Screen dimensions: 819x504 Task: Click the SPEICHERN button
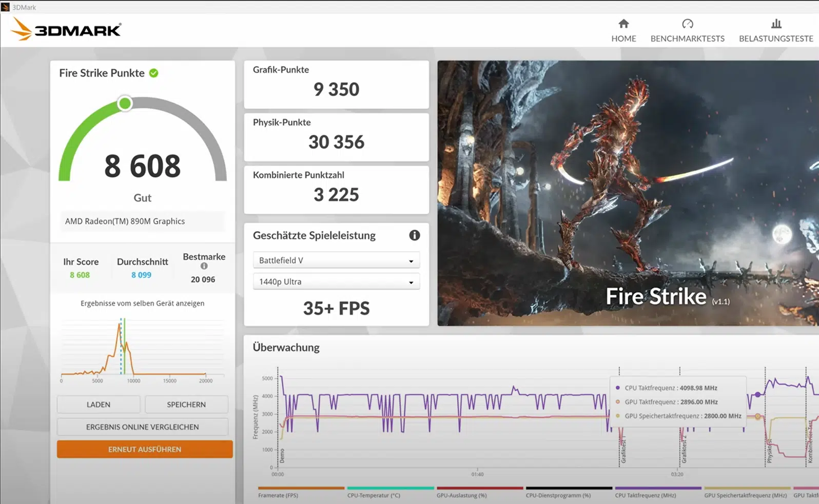[x=186, y=405]
